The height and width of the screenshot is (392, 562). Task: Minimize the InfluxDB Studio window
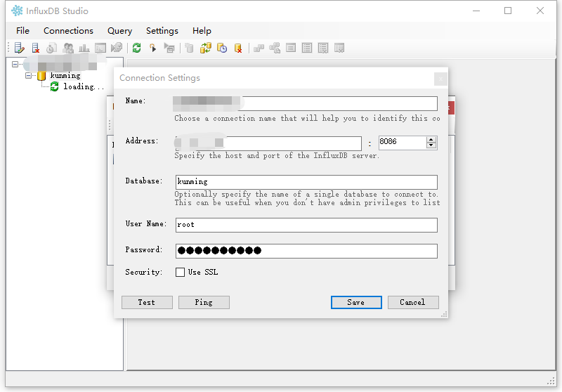pyautogui.click(x=476, y=11)
